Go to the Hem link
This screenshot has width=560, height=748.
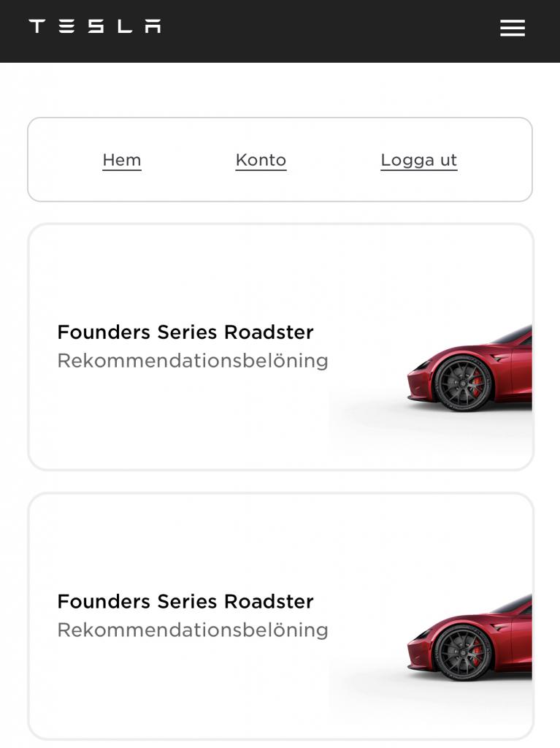coord(122,160)
